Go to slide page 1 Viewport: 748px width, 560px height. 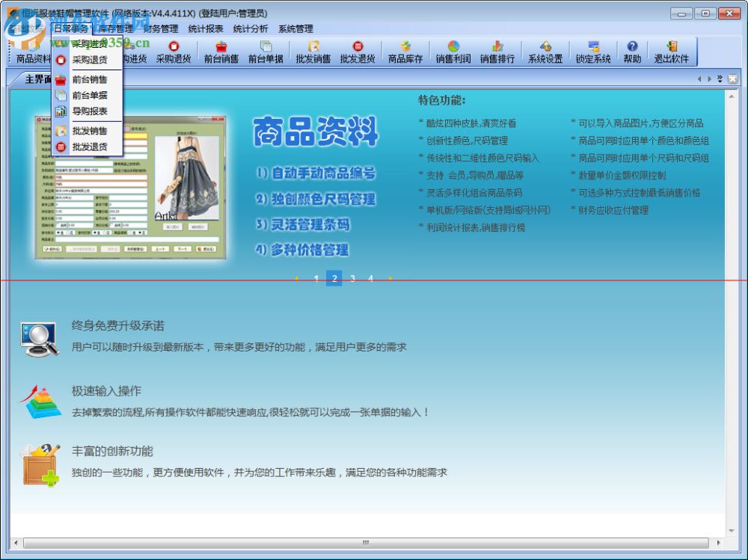pyautogui.click(x=316, y=279)
